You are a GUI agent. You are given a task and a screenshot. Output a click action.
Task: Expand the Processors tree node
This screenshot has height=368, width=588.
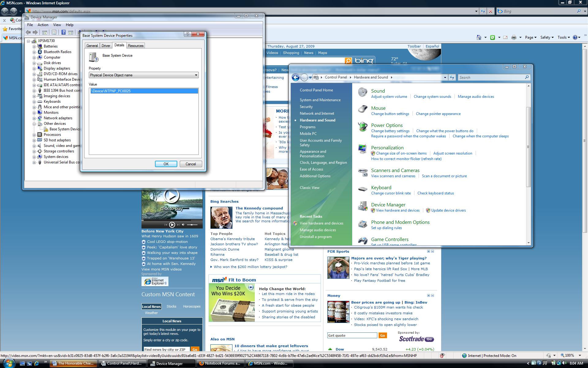(x=34, y=135)
